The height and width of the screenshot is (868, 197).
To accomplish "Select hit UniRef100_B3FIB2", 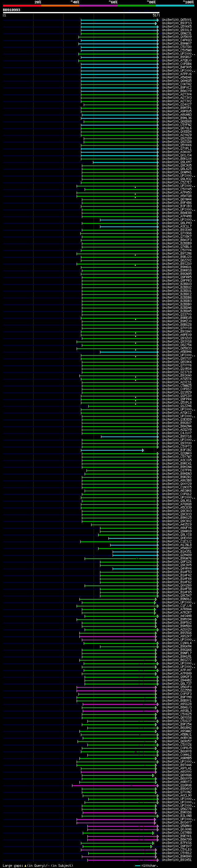I will point(176,450).
